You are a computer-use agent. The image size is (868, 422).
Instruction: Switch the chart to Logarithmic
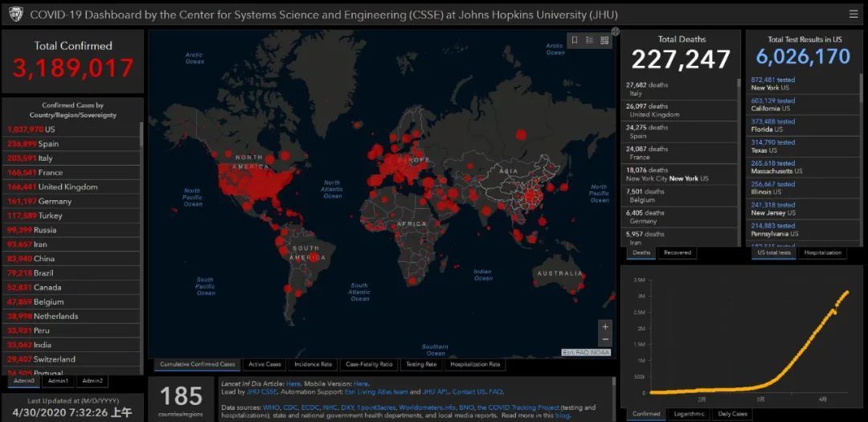coord(688,414)
